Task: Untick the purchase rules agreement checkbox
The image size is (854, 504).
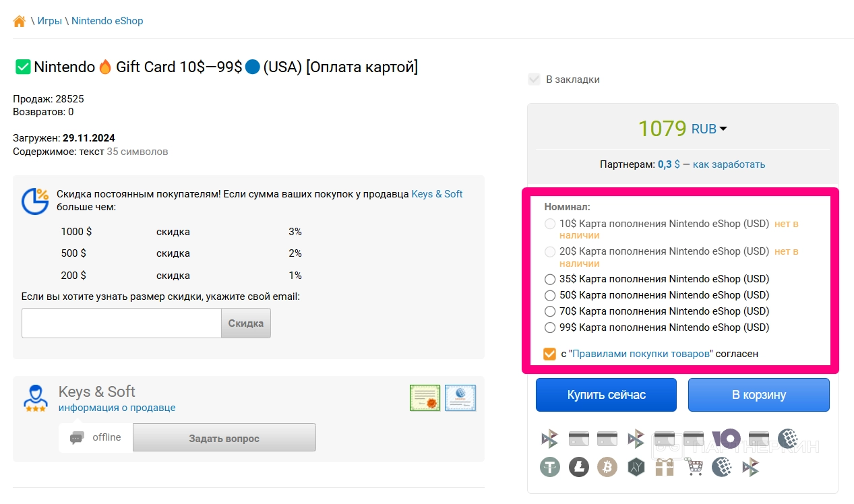Action: point(550,354)
